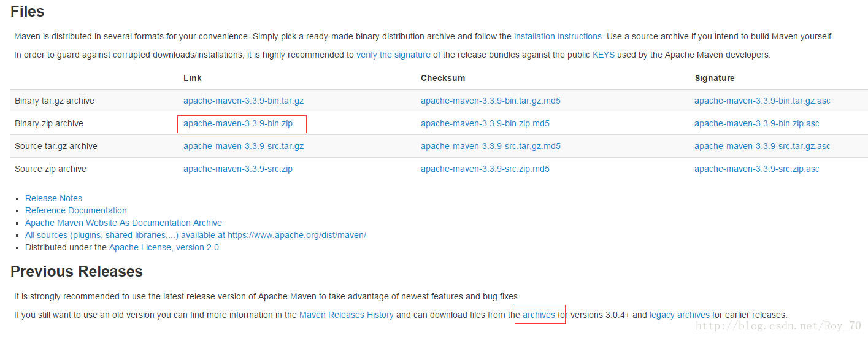Open Apache Maven Website Documentation Archive link
The image size is (868, 338).
click(123, 223)
